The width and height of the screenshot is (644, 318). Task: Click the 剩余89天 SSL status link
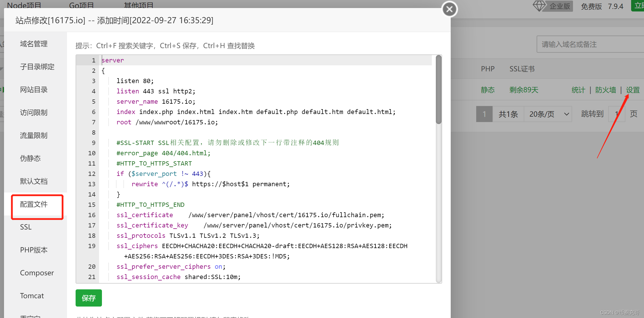click(524, 90)
